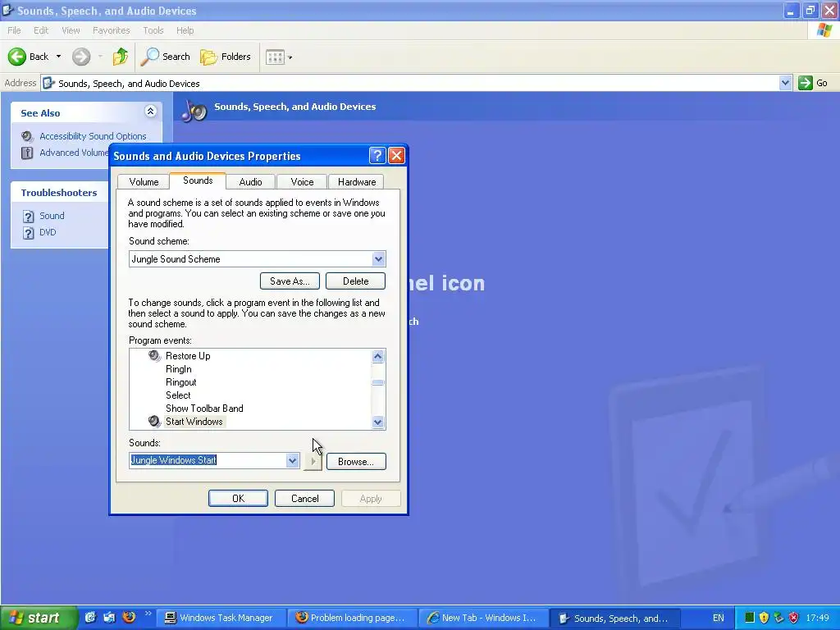Select Ringout program event

pyautogui.click(x=180, y=382)
